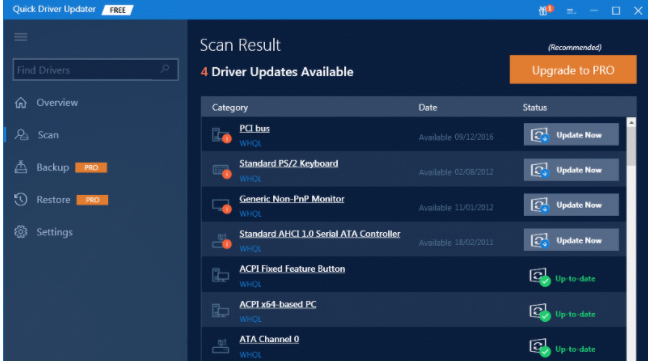The height and width of the screenshot is (361, 648).
Task: Click the search magnifier in Find Drivers
Action: pos(165,69)
